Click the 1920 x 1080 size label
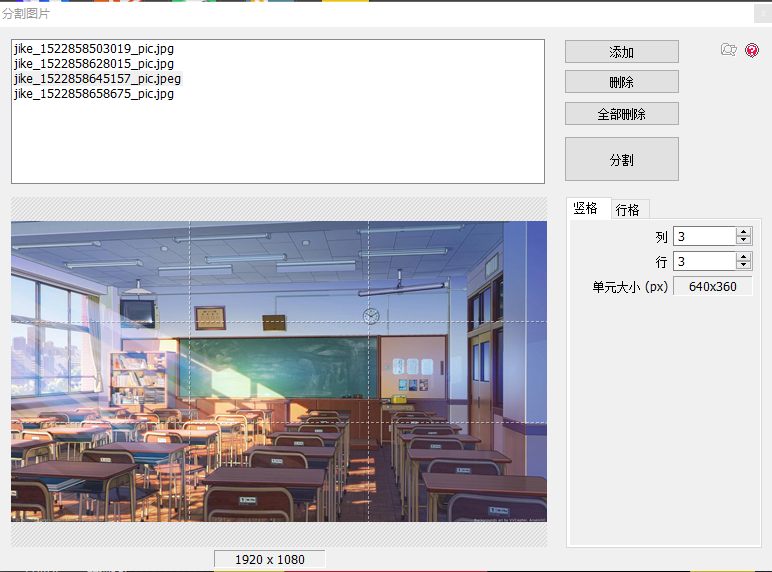This screenshot has height=572, width=772. (x=269, y=560)
